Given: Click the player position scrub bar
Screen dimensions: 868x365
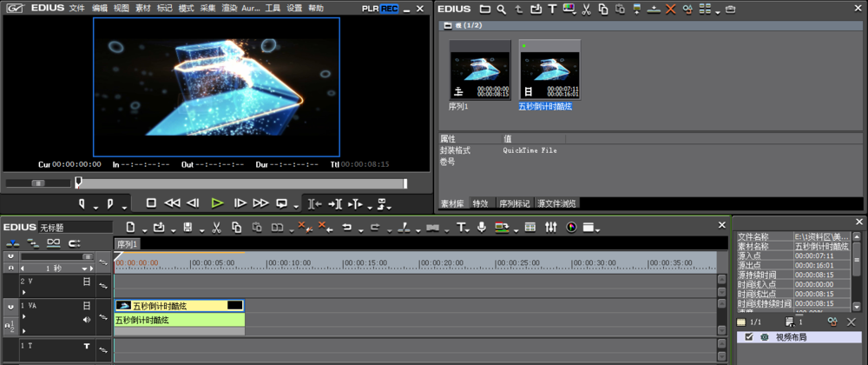Looking at the screenshot, I should point(241,183).
